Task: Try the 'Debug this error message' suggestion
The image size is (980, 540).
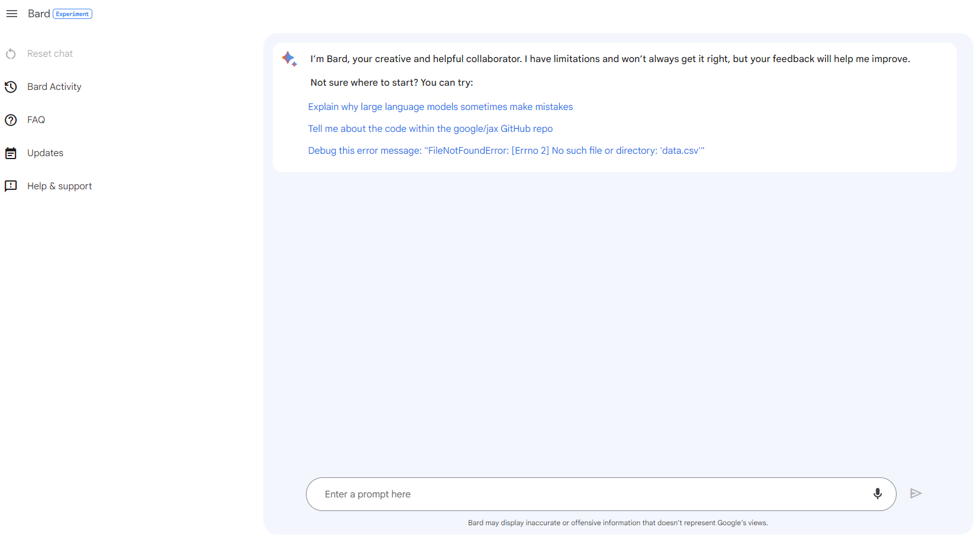Action: (x=506, y=151)
